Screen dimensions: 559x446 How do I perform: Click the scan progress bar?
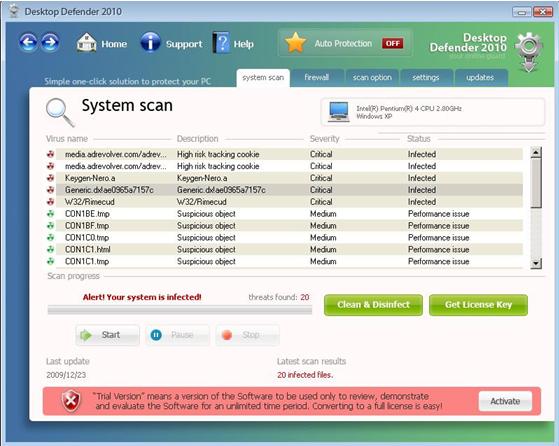[180, 310]
